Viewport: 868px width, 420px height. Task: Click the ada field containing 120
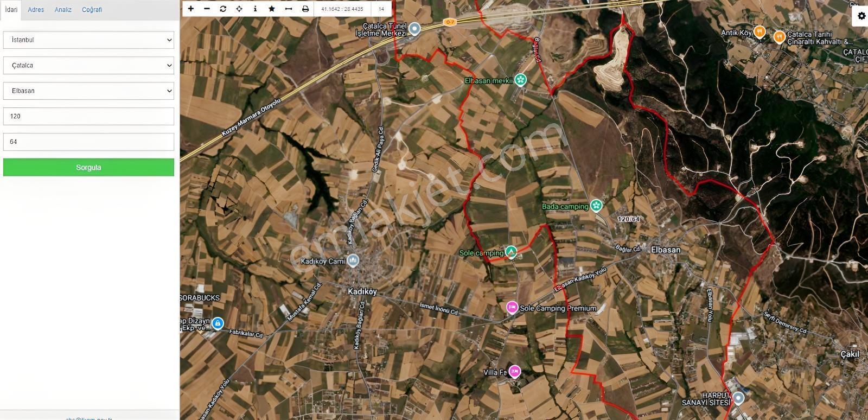pos(88,116)
